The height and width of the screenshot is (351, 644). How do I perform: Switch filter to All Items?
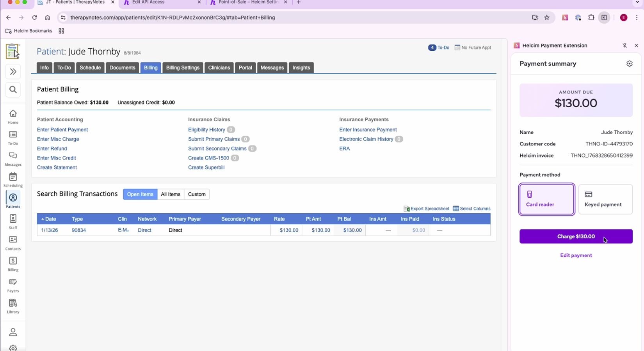[x=171, y=194]
